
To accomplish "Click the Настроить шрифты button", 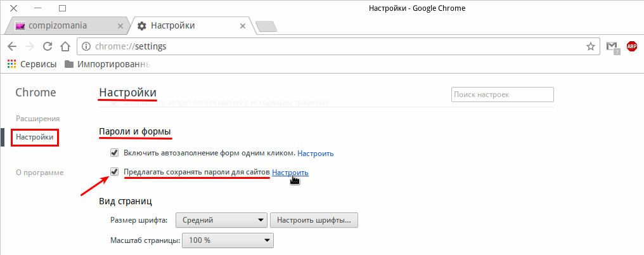I will click(x=314, y=220).
